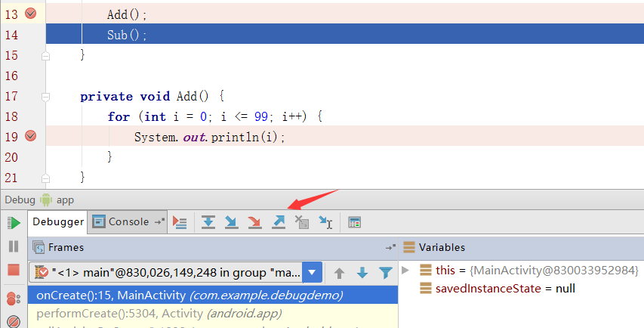Click Drop Frame icon
Image resolution: width=644 pixels, height=328 pixels.
point(302,222)
